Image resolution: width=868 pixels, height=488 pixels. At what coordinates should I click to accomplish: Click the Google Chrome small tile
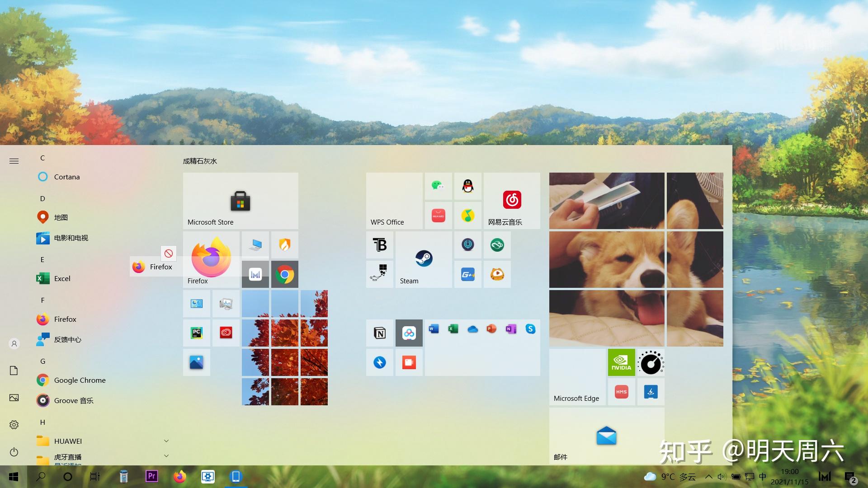[x=285, y=274]
